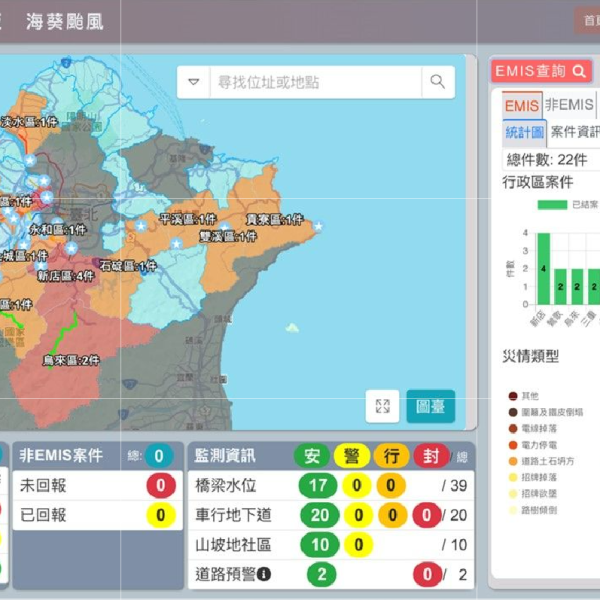Click the 道路預警 info icon

264,574
